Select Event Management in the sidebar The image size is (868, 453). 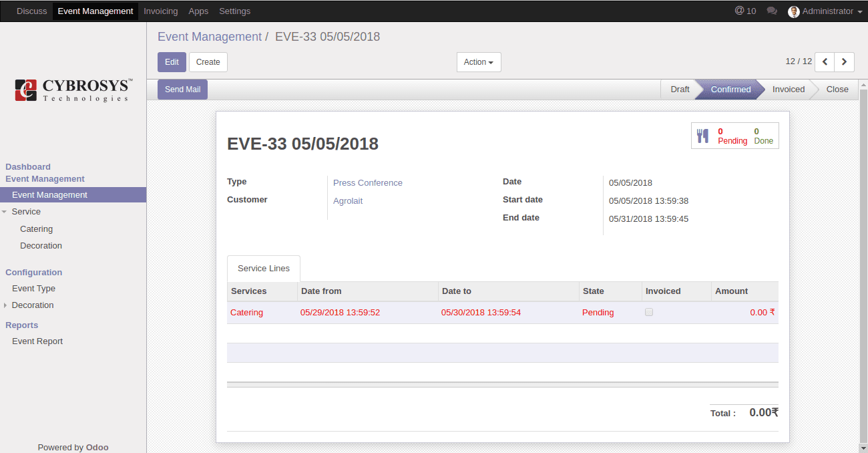[73, 195]
